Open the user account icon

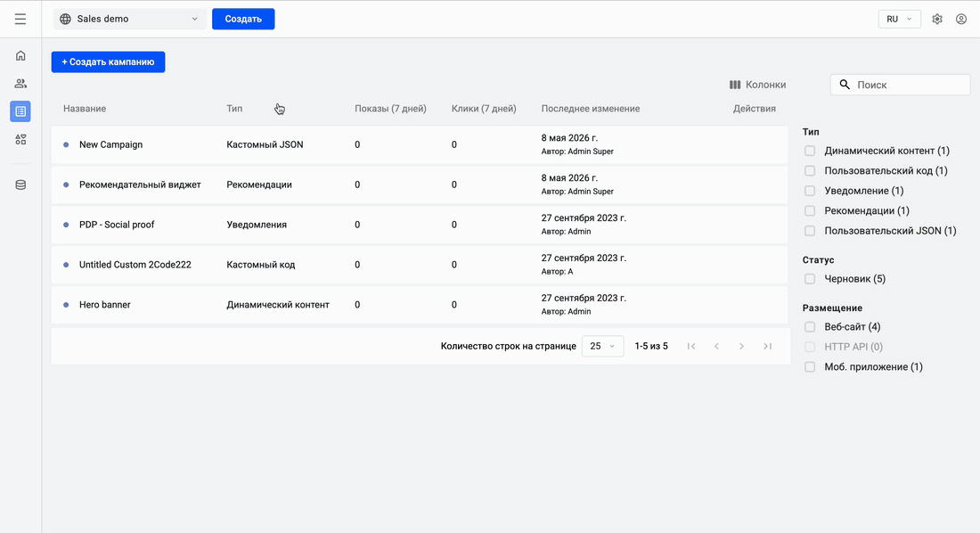tap(961, 19)
